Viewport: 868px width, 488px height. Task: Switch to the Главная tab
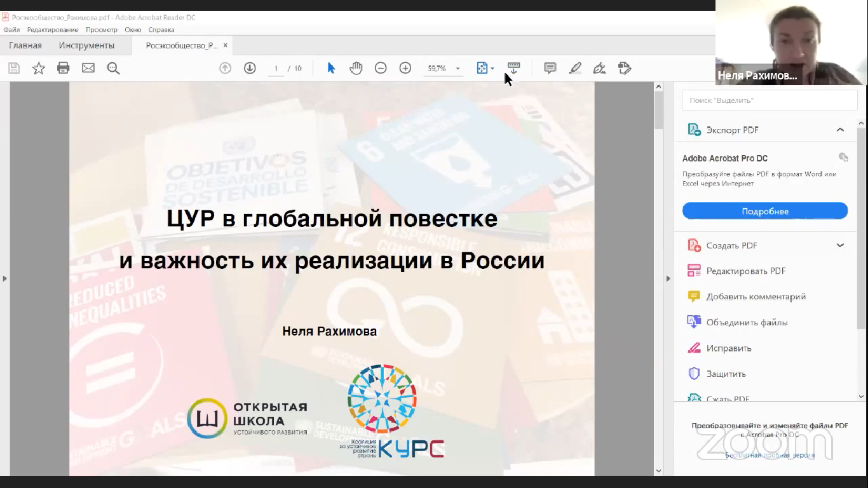tap(25, 46)
